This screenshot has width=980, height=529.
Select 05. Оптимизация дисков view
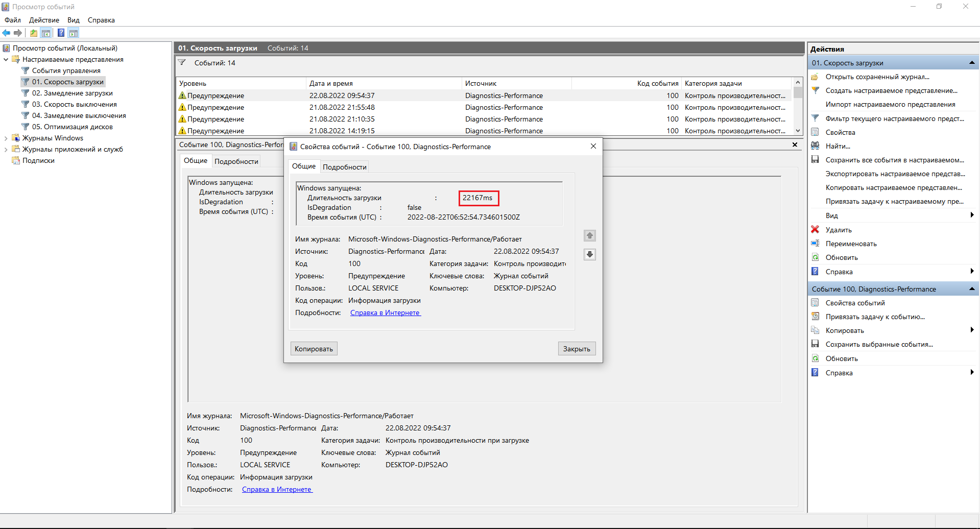click(x=73, y=127)
